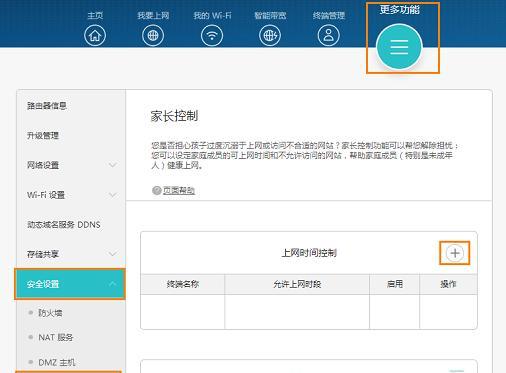Expand the 存储共享 chevron
This screenshot has height=373, width=506.
[113, 254]
